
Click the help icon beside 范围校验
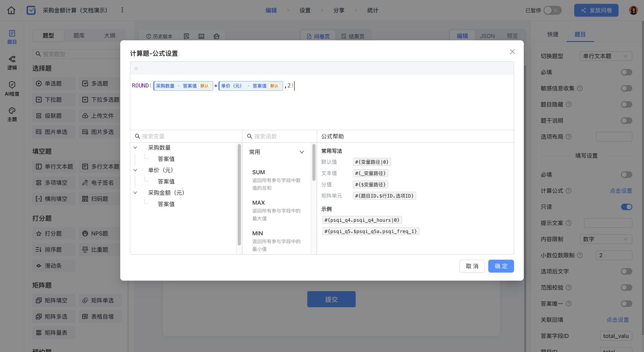[x=569, y=287]
